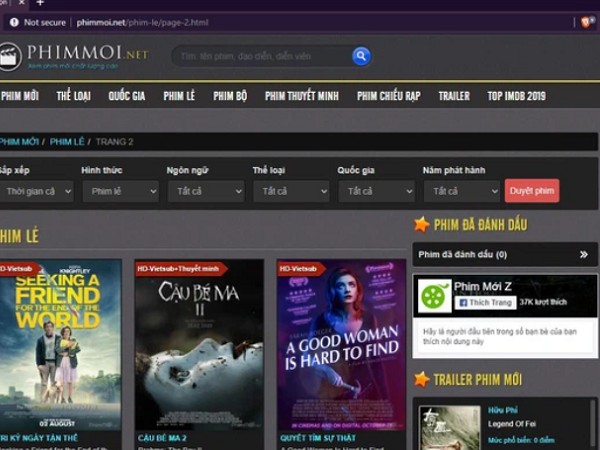Click the star icon beside Trailer phim mới
The image size is (600, 450).
pyautogui.click(x=421, y=379)
